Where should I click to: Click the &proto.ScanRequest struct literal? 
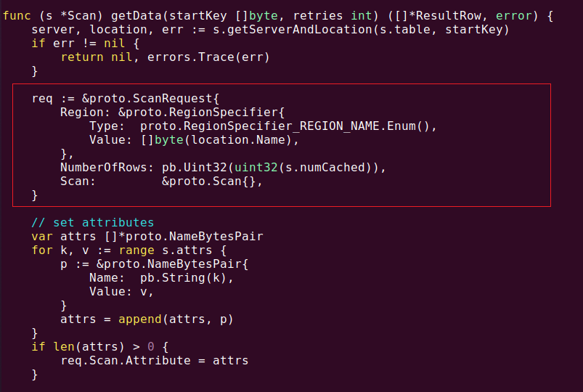click(150, 99)
